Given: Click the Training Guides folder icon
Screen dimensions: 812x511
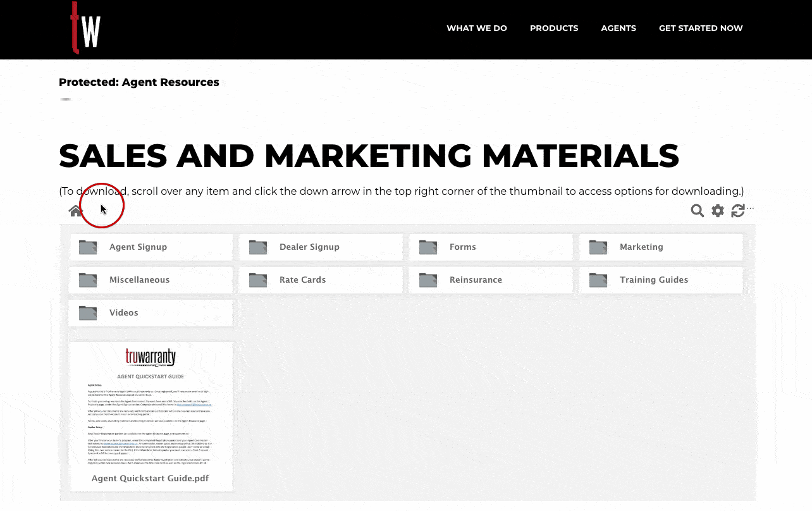Looking at the screenshot, I should click(598, 280).
